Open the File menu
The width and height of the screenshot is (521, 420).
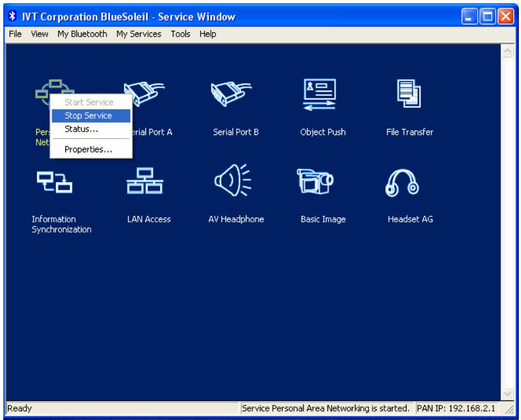tap(15, 34)
